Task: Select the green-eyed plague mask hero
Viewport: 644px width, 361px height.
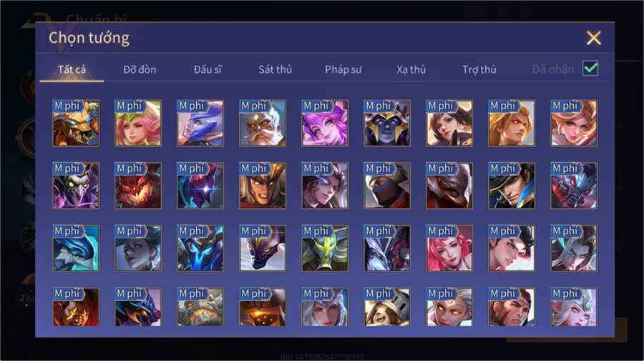Action: click(76, 185)
